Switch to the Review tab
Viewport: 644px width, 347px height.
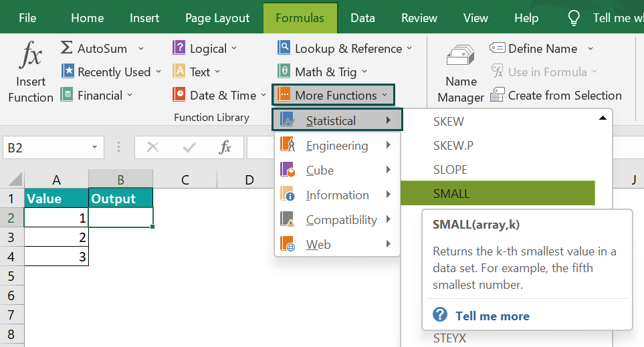[x=419, y=18]
